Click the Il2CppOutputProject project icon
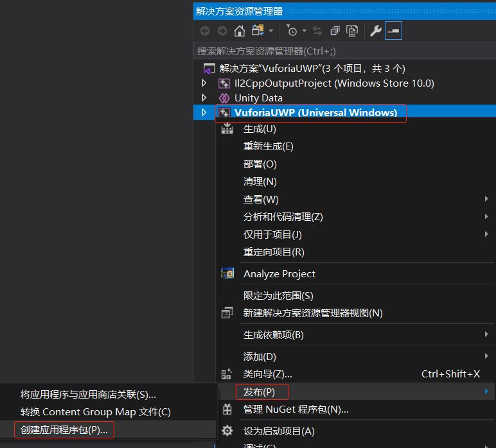 [224, 83]
